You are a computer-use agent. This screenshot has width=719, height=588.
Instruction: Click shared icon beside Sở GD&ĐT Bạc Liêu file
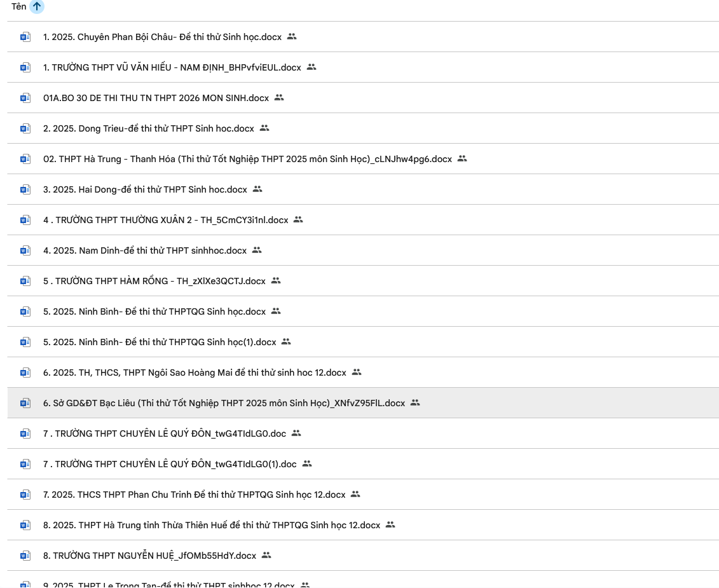pyautogui.click(x=415, y=403)
